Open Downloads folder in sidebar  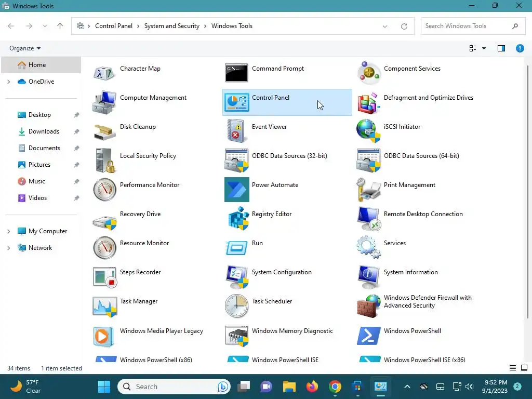click(x=44, y=131)
